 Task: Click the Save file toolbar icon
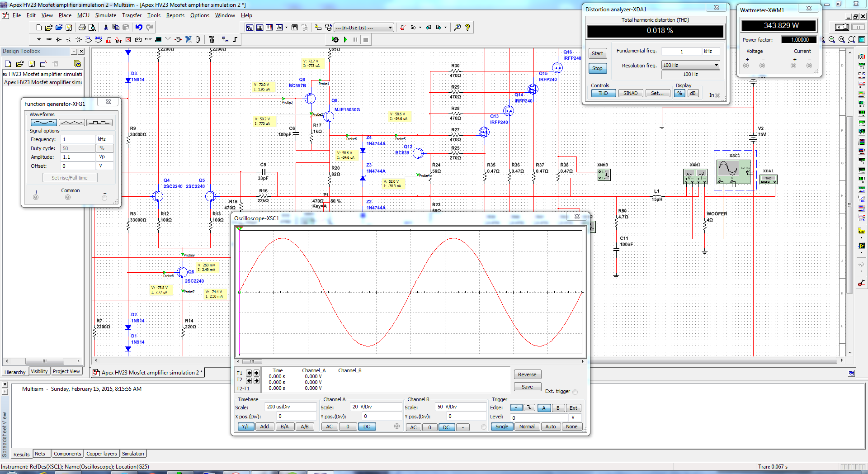(x=69, y=27)
